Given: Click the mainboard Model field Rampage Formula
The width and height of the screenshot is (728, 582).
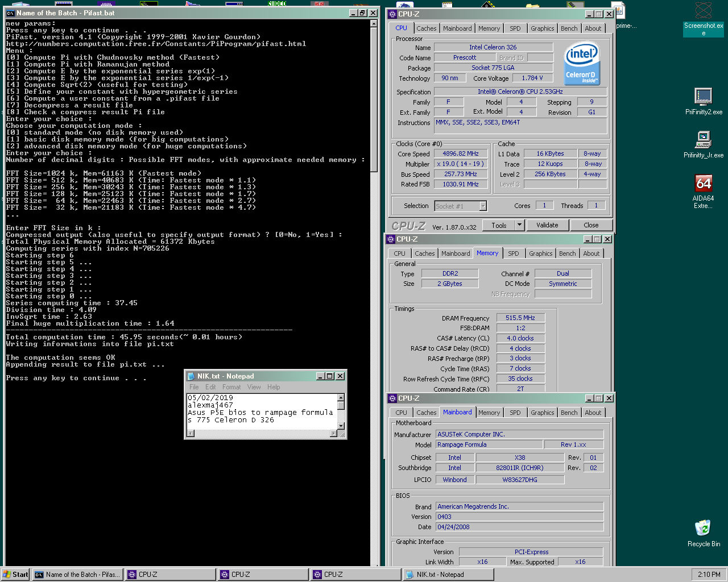Looking at the screenshot, I should 489,444.
